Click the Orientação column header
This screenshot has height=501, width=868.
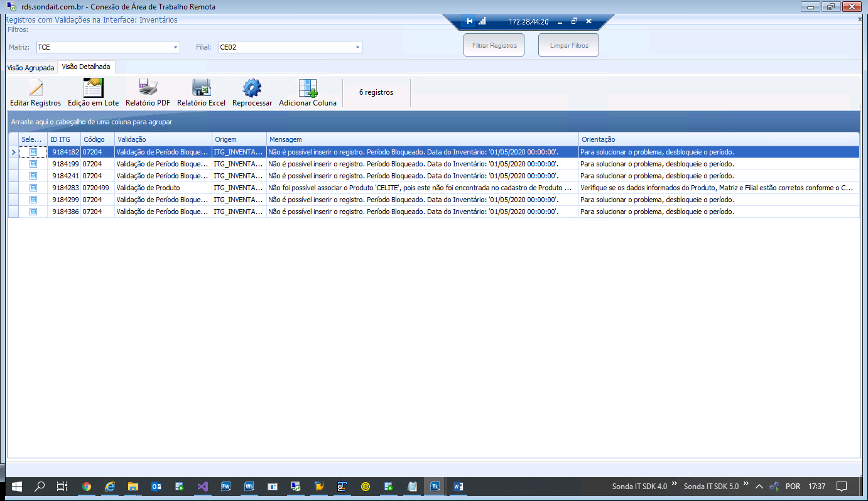tap(719, 139)
